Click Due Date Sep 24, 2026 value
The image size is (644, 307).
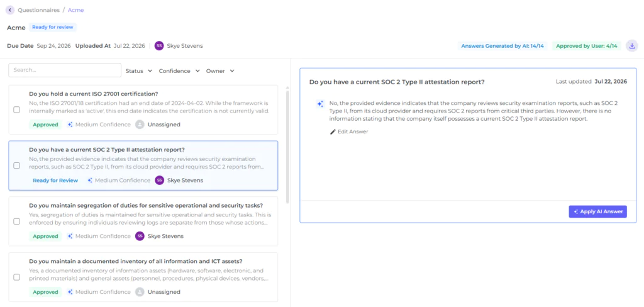click(x=54, y=46)
